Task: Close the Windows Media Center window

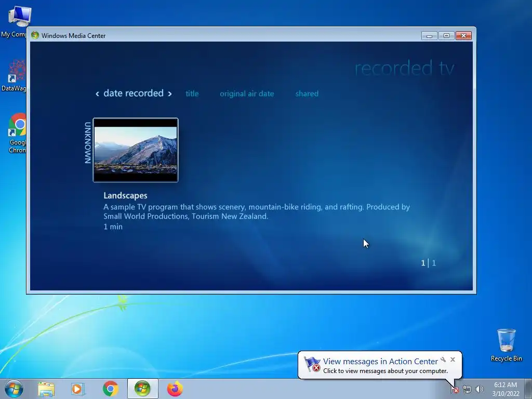Action: (x=463, y=36)
